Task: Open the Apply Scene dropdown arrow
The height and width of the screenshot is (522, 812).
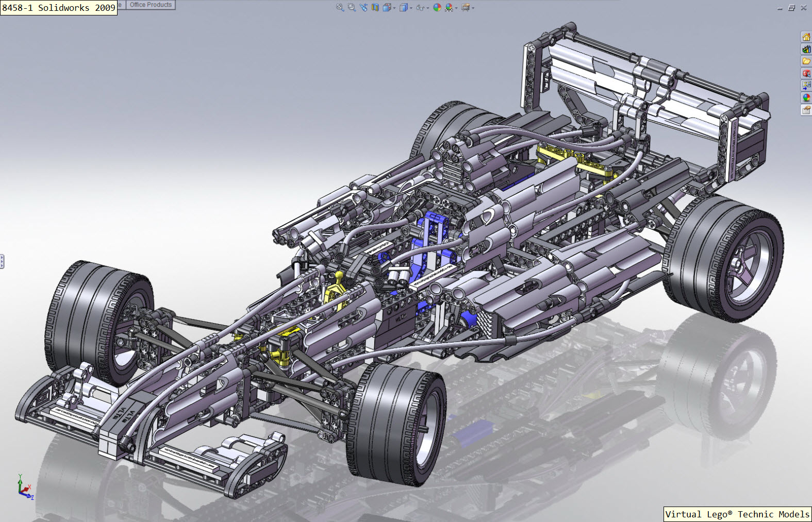Action: coord(456,8)
